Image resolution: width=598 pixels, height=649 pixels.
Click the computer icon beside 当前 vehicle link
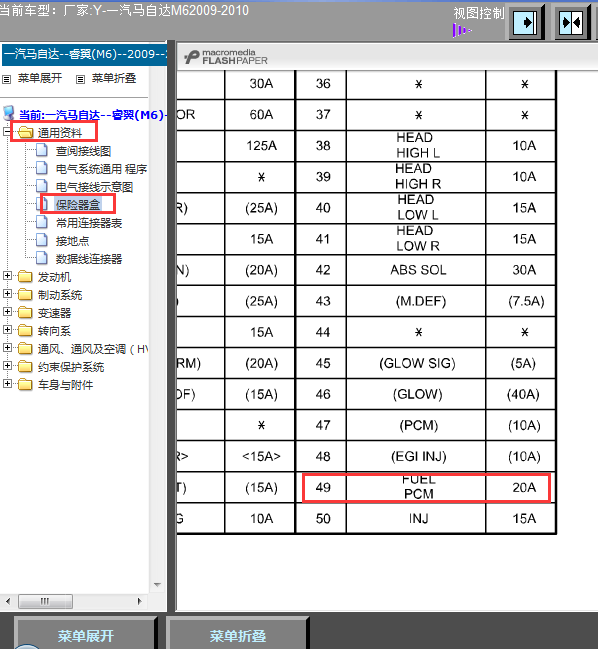click(x=9, y=113)
